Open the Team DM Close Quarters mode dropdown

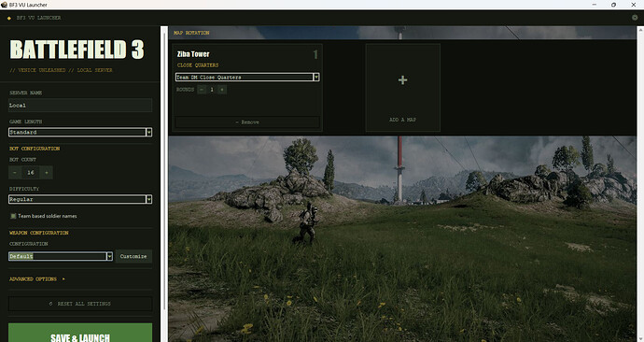click(247, 78)
